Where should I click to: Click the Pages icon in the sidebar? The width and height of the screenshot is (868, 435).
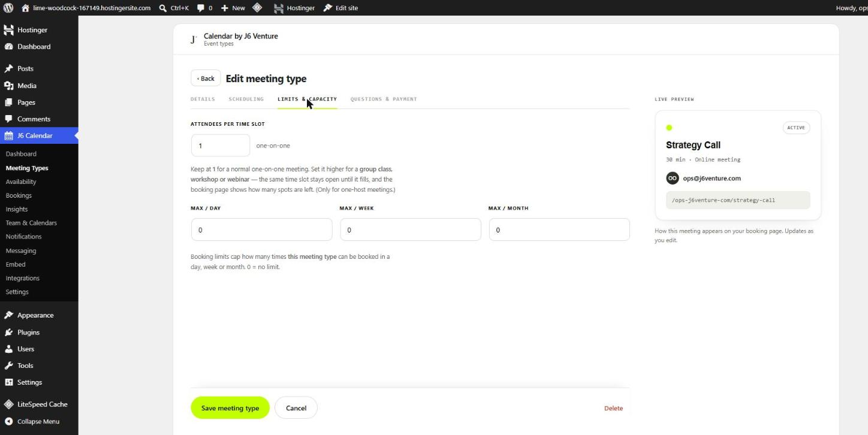pos(9,102)
